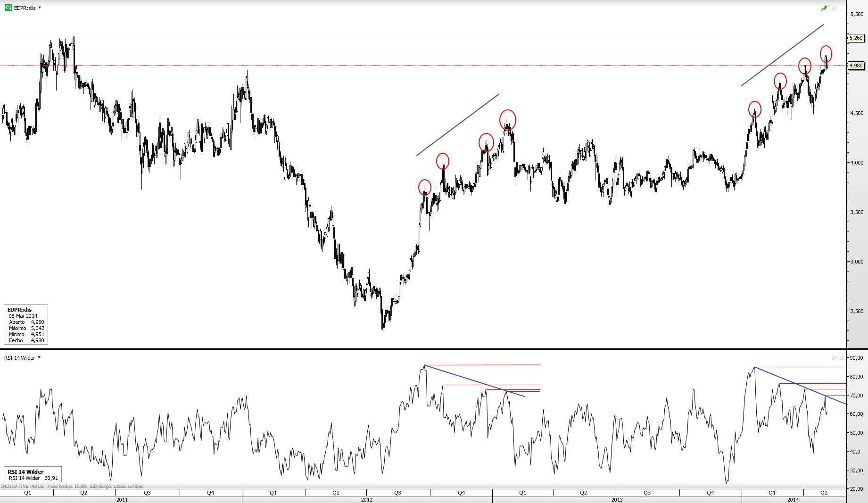The width and height of the screenshot is (868, 503).
Task: Select Q3 2013 on the time axis
Action: pyautogui.click(x=647, y=493)
